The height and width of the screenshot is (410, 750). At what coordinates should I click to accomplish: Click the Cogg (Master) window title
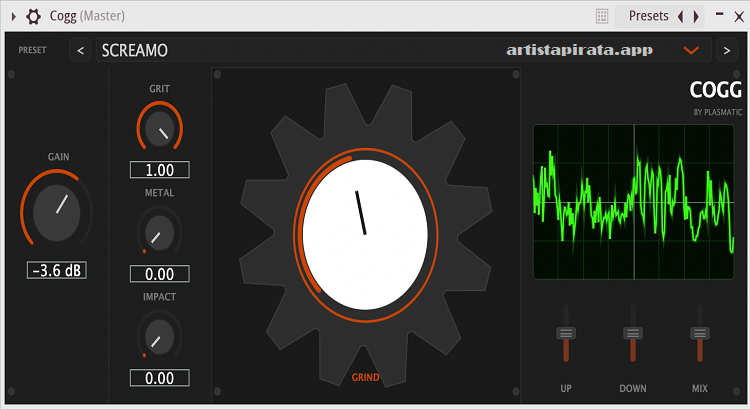pyautogui.click(x=87, y=16)
